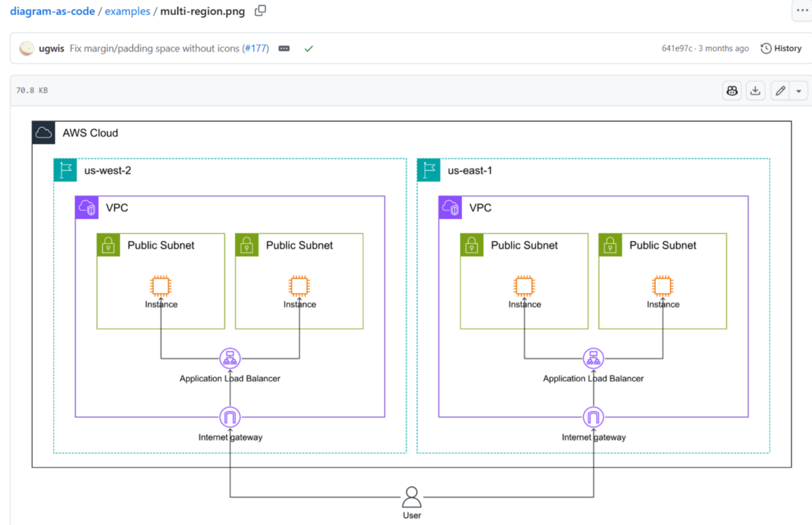
Task: Click the 'us-east-1' region label
Action: point(470,170)
